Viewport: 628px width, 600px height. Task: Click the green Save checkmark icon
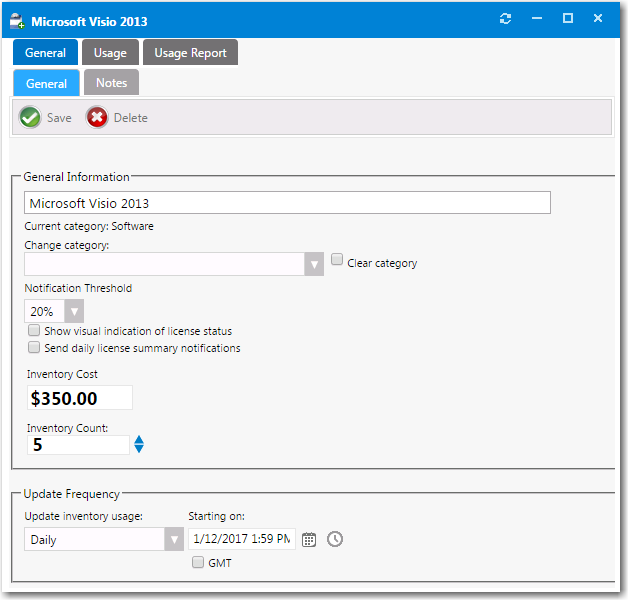(30, 118)
